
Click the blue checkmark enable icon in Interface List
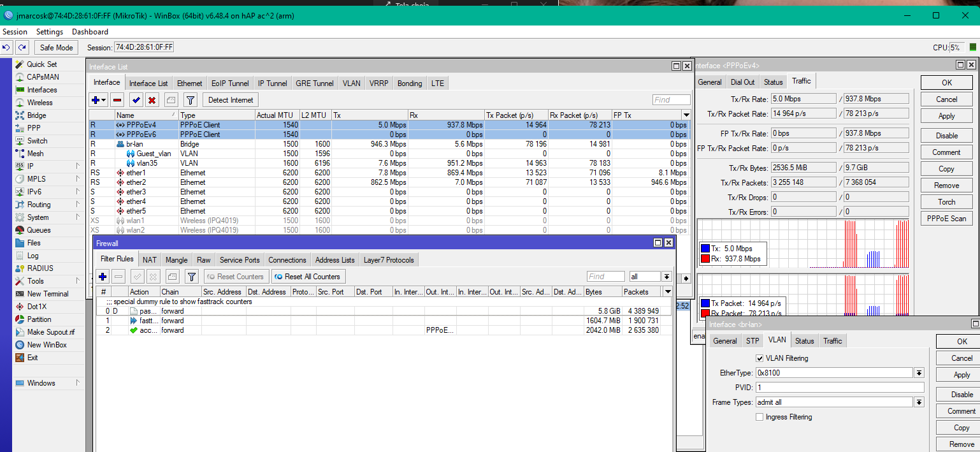[x=136, y=100]
